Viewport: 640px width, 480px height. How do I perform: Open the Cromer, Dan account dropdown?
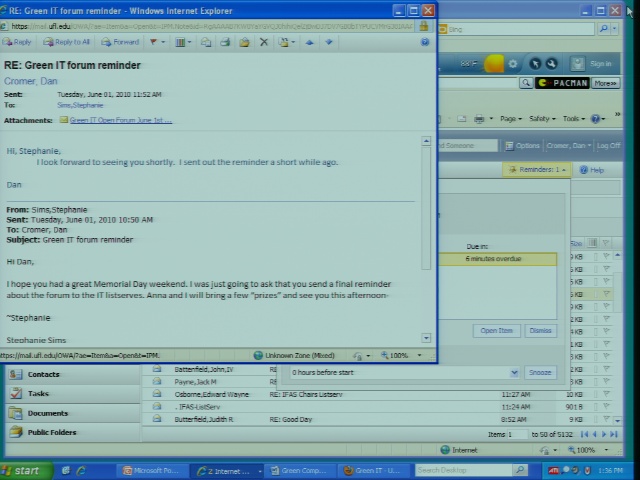tap(569, 146)
